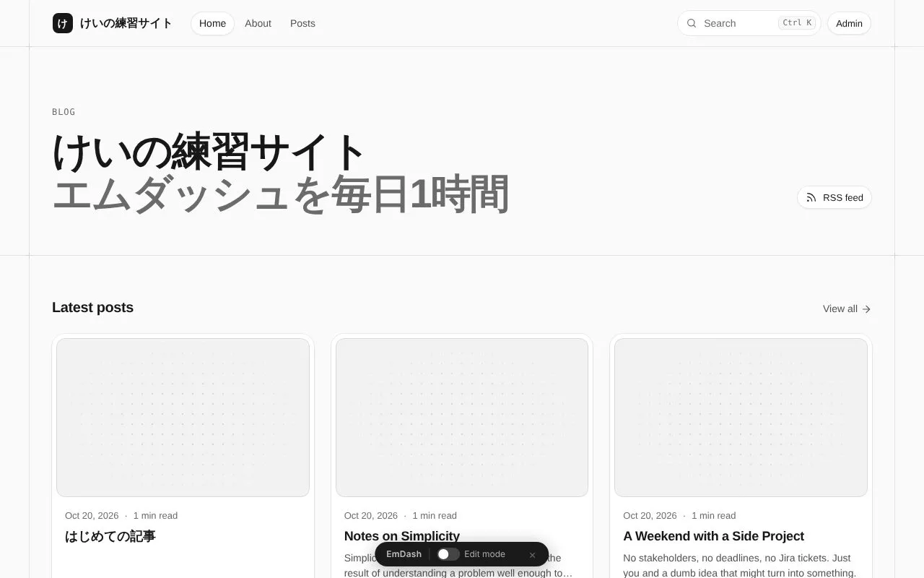Click the search magnifier icon

tap(692, 23)
